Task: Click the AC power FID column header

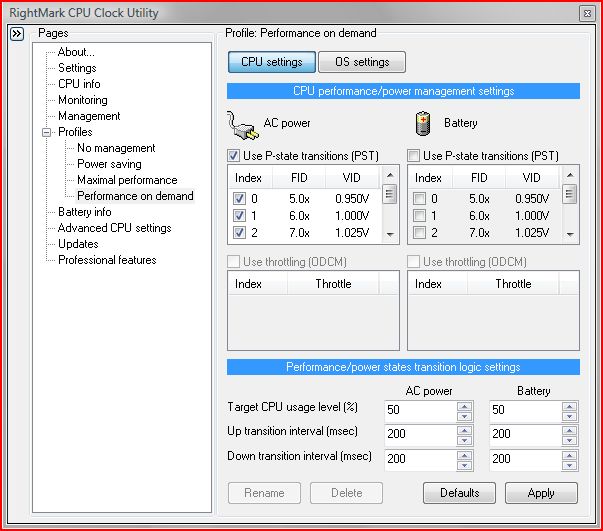Action: pyautogui.click(x=299, y=178)
